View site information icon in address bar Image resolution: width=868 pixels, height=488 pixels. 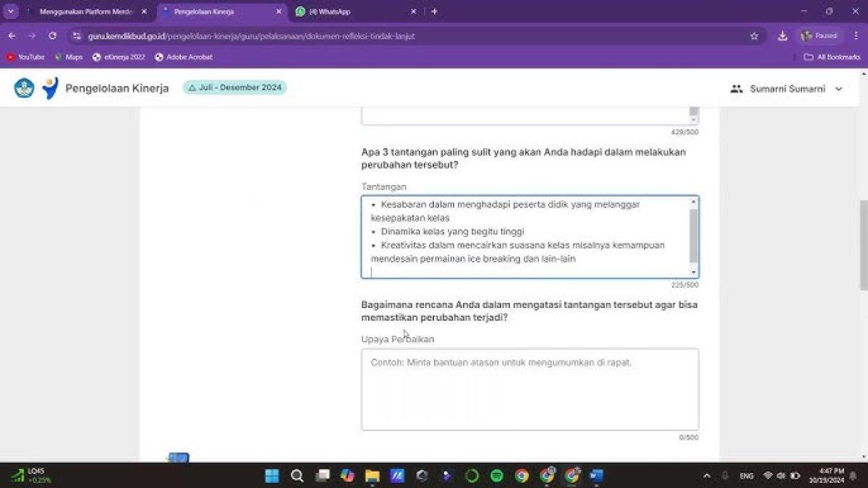pyautogui.click(x=77, y=35)
